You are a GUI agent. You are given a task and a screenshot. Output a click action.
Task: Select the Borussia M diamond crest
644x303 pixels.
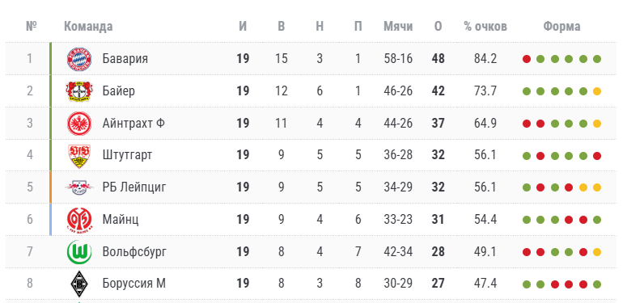79,284
